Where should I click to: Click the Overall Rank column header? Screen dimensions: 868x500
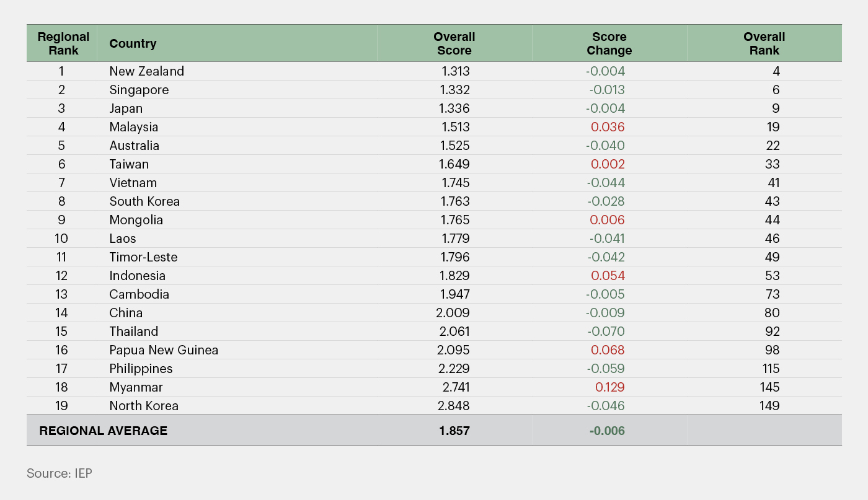(764, 43)
